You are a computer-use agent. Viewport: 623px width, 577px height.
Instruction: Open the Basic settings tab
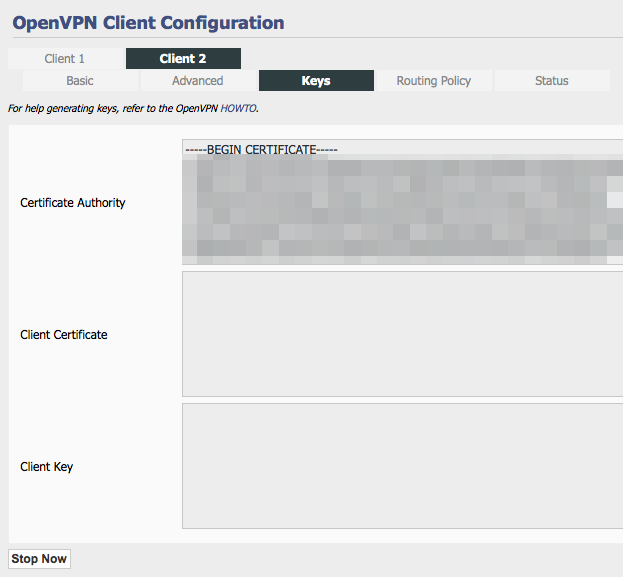80,81
